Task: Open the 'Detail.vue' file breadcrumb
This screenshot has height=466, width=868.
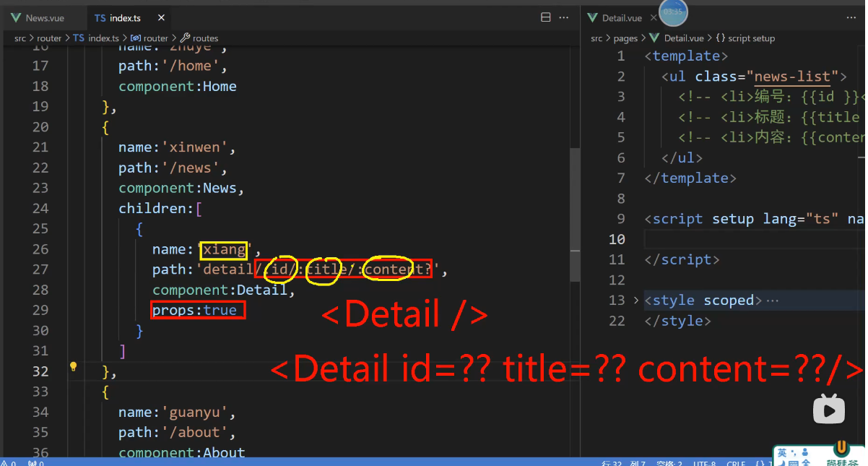Action: click(x=677, y=38)
